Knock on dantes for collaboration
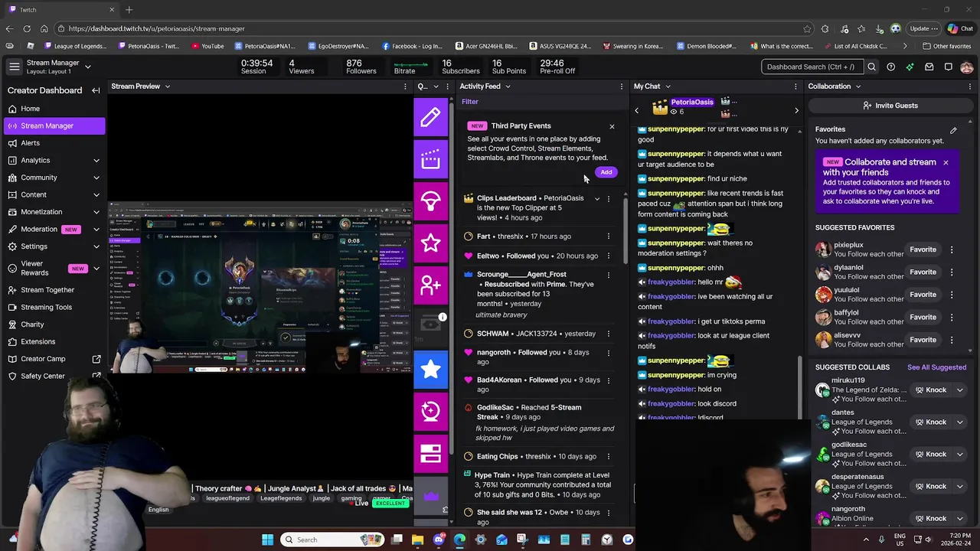The height and width of the screenshot is (551, 980). click(930, 422)
